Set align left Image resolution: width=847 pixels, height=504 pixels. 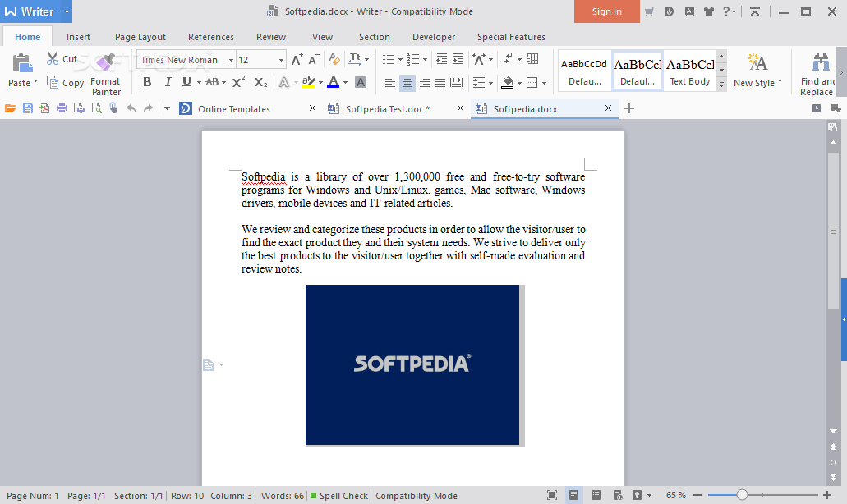[x=390, y=83]
